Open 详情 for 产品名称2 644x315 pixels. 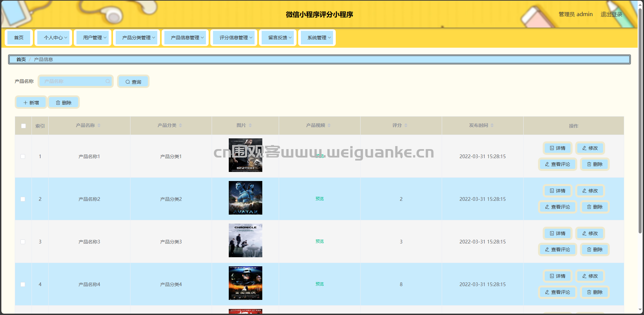coord(557,191)
